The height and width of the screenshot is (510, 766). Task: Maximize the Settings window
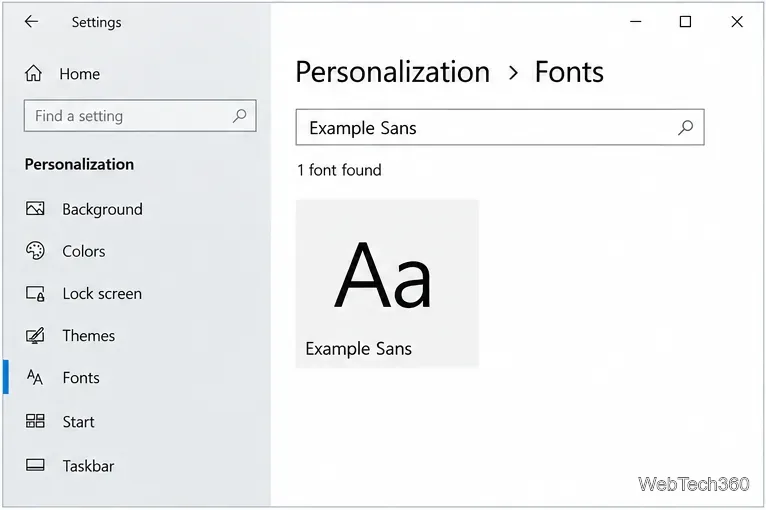685,21
